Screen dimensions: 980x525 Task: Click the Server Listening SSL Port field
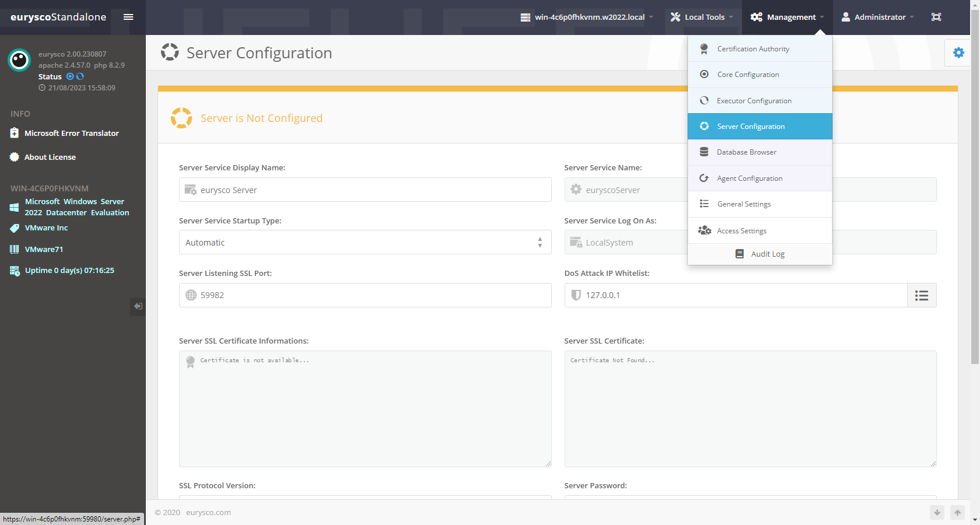[x=365, y=295]
